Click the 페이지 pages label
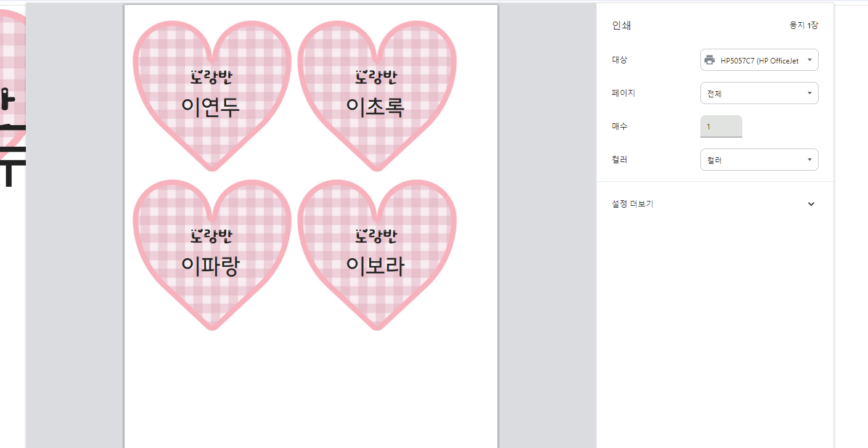Image resolution: width=868 pixels, height=448 pixels. coord(623,93)
